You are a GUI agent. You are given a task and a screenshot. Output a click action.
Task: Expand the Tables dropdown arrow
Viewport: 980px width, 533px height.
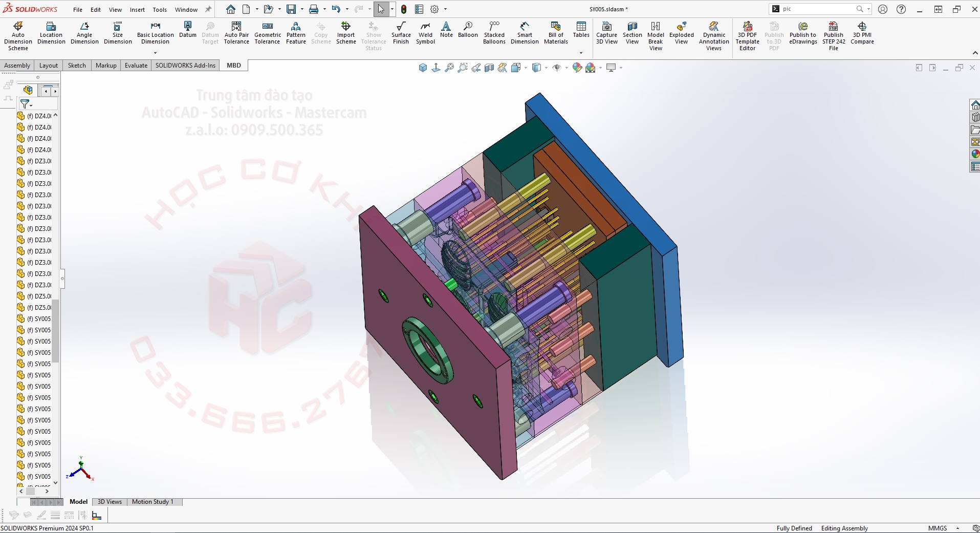[581, 53]
